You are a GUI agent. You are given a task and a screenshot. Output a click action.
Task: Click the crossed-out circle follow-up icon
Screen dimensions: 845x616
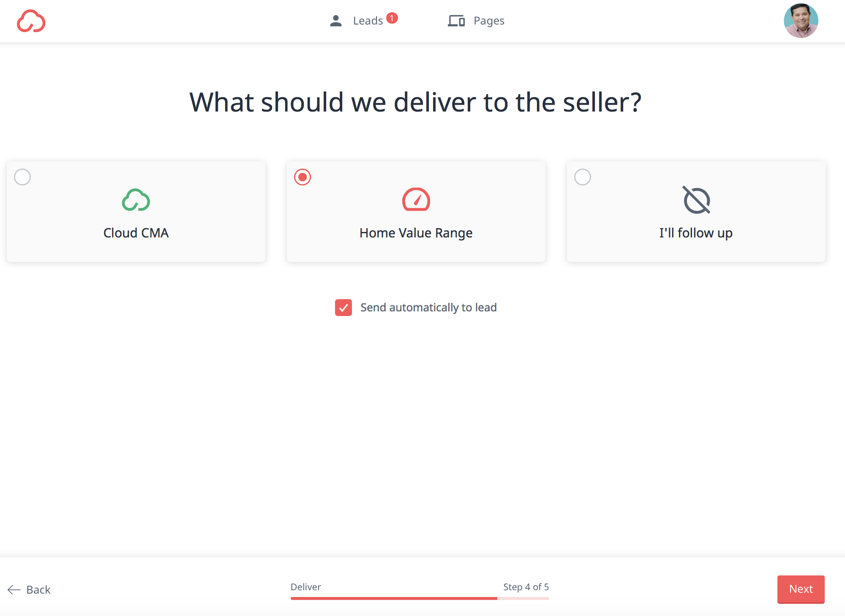pyautogui.click(x=696, y=200)
